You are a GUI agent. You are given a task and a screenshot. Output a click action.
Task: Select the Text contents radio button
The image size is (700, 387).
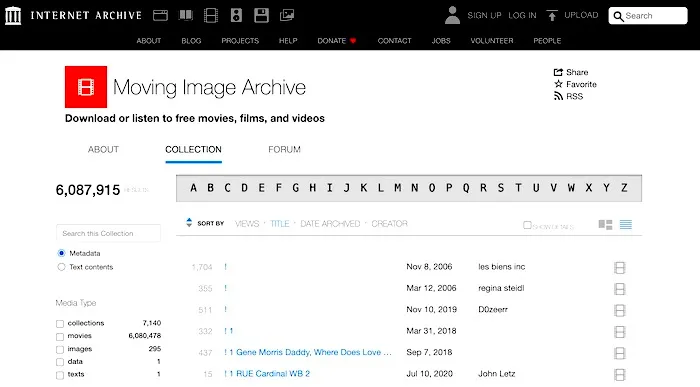tap(61, 267)
